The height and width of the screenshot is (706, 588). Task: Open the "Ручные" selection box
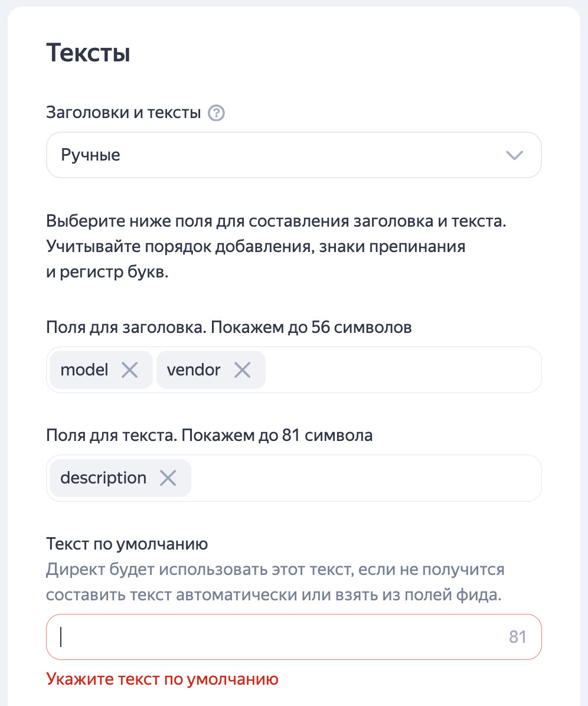pyautogui.click(x=293, y=155)
